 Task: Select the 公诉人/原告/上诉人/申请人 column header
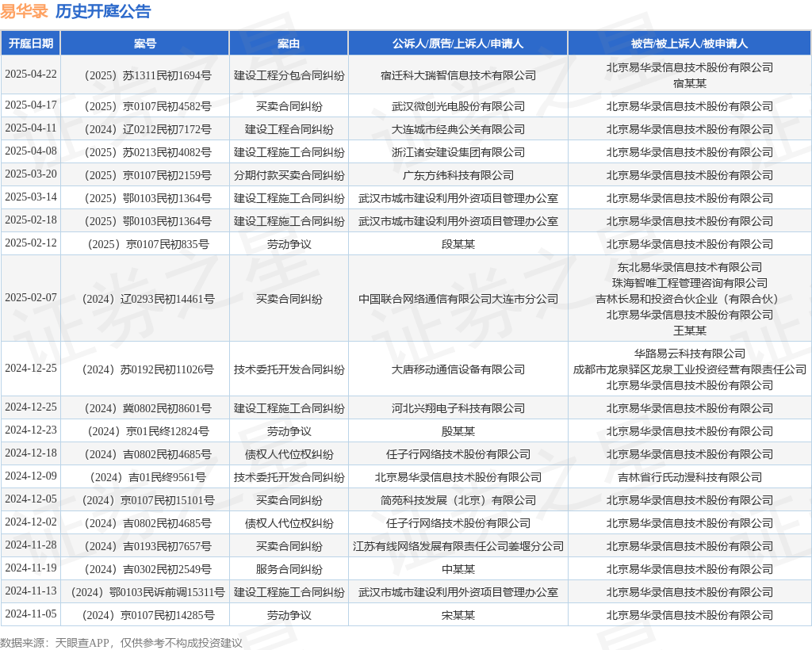coord(458,44)
